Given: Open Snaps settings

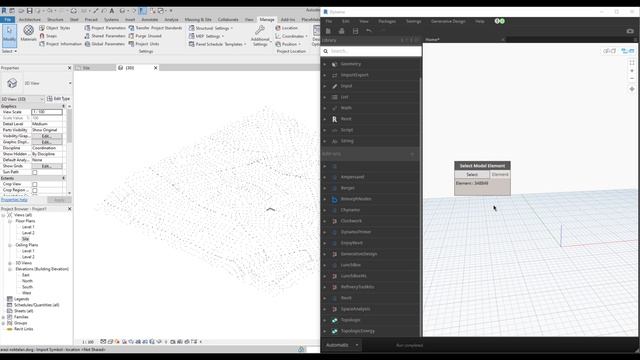Looking at the screenshot, I should pos(48,36).
